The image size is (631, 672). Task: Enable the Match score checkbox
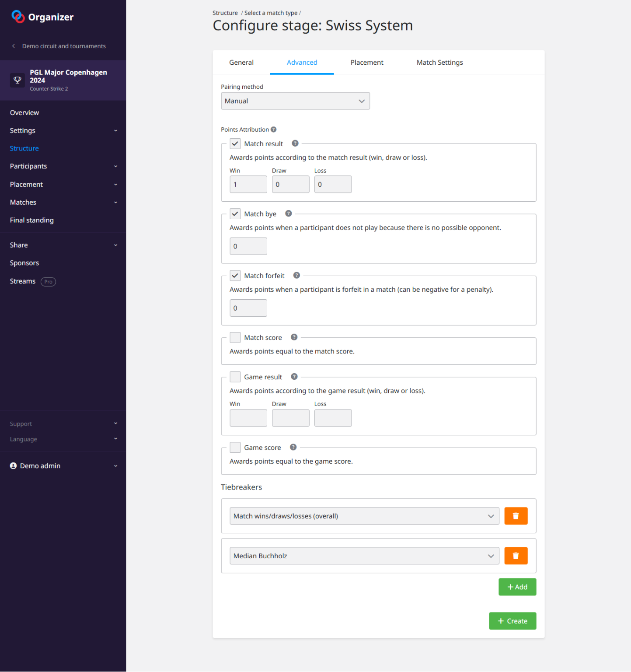pyautogui.click(x=235, y=337)
